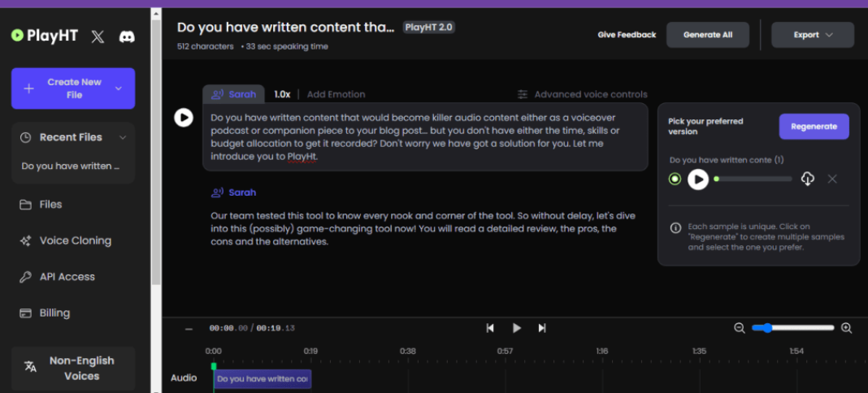Screen dimensions: 868x393
Task: Open API Access in the sidebar
Action: point(57,276)
